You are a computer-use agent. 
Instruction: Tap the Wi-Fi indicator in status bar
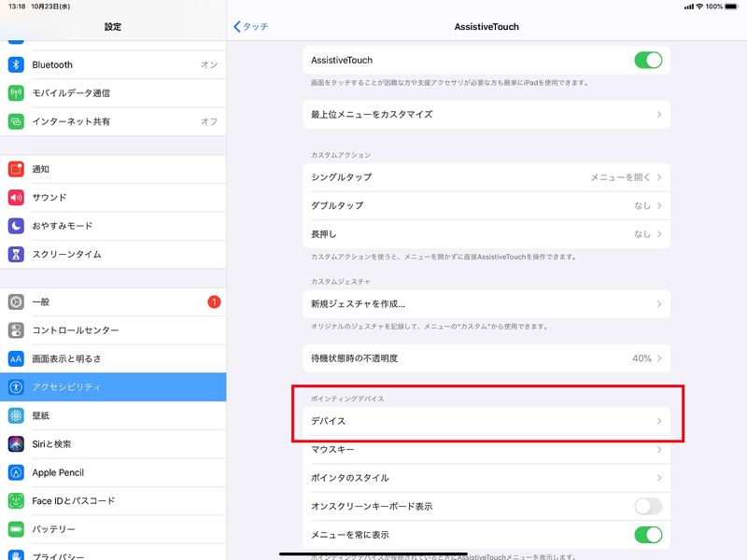tap(699, 7)
